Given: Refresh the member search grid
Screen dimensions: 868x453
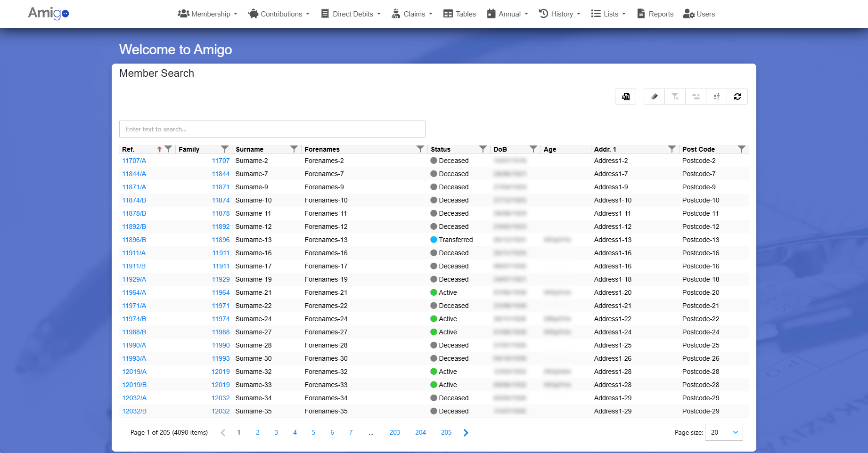Looking at the screenshot, I should [737, 97].
